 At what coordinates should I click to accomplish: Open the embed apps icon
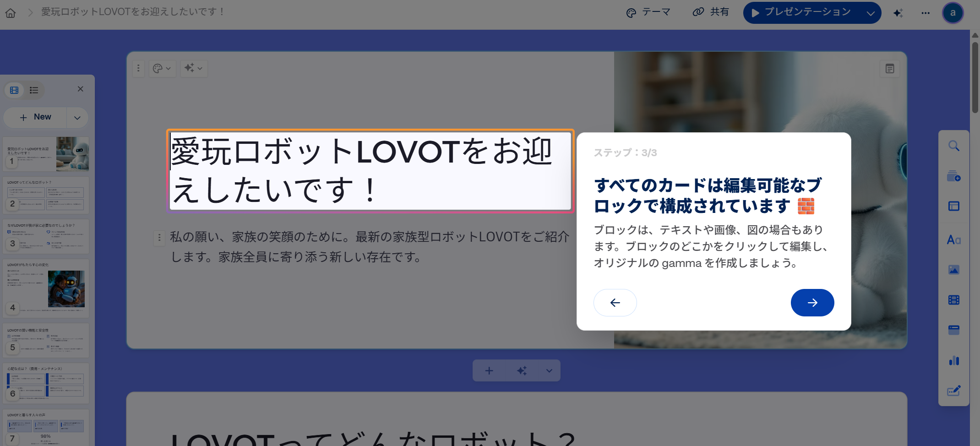click(954, 330)
